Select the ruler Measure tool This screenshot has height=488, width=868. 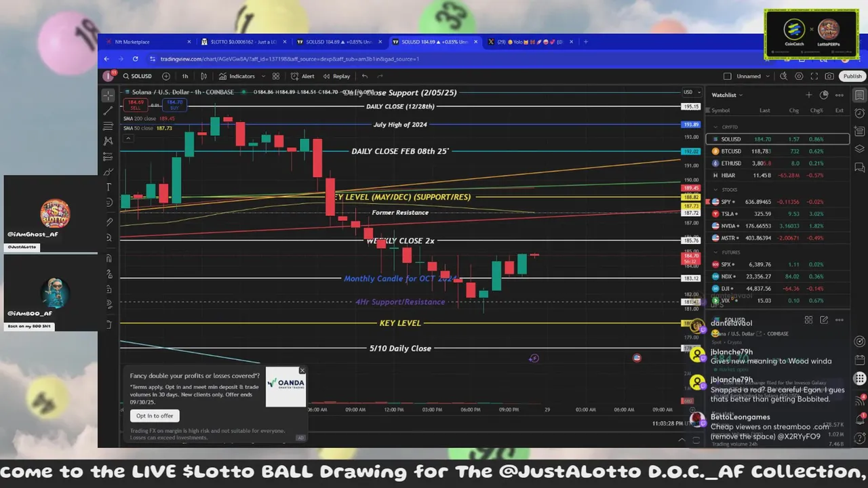coord(108,222)
